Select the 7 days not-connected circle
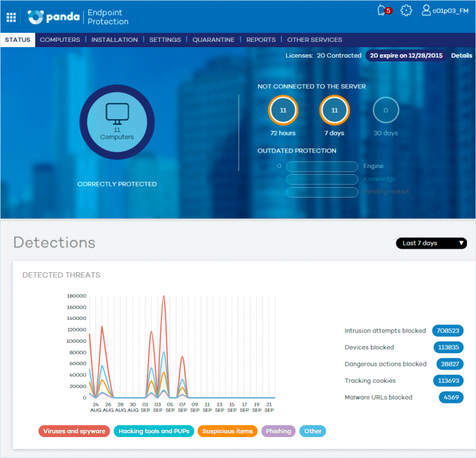The width and height of the screenshot is (476, 458). point(335,111)
